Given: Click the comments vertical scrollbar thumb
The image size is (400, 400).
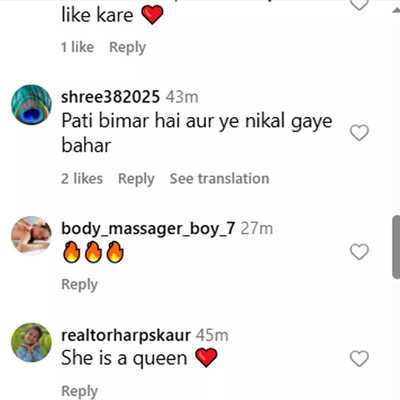Looking at the screenshot, I should 396,247.
